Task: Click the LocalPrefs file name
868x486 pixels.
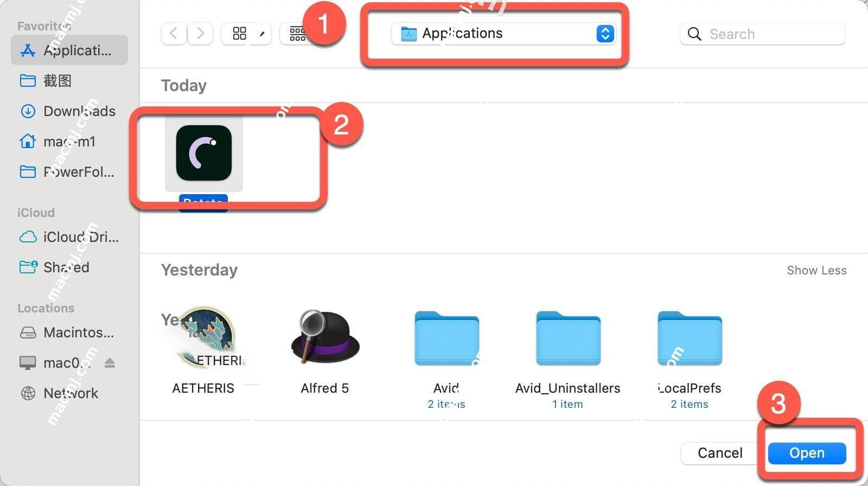Action: pyautogui.click(x=690, y=388)
